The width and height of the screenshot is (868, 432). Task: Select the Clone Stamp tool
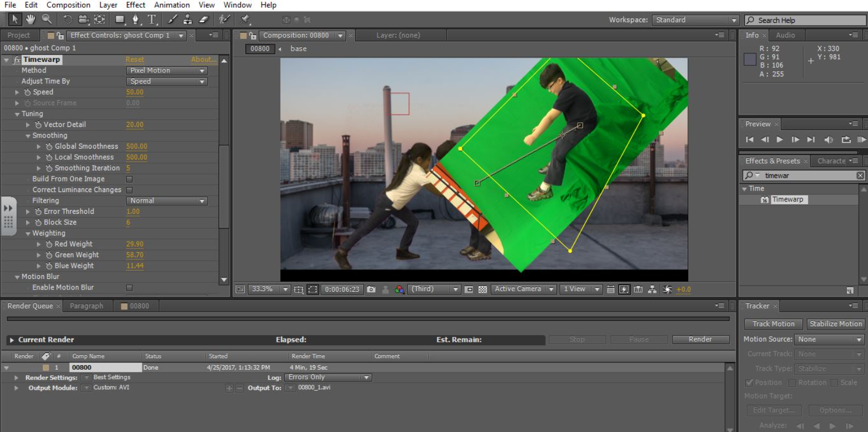[x=188, y=19]
